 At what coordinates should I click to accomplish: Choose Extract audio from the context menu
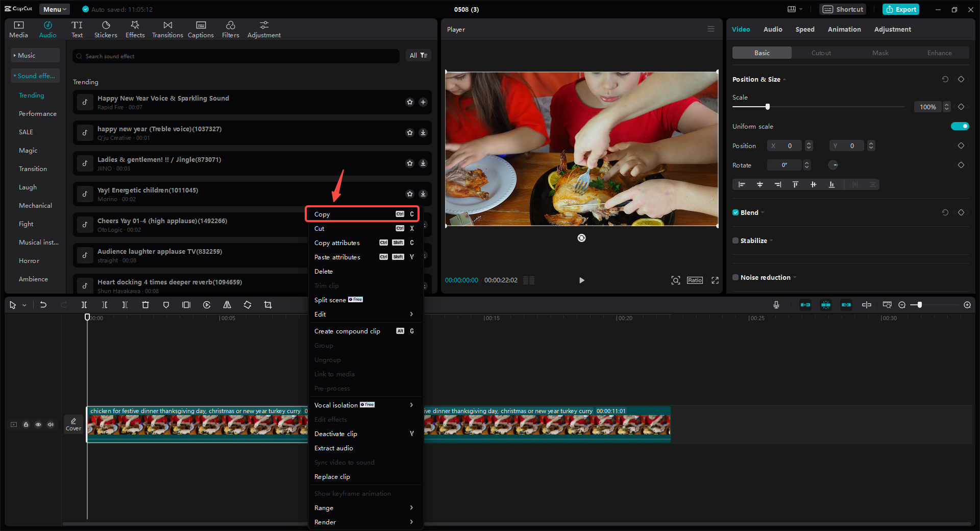click(x=333, y=448)
